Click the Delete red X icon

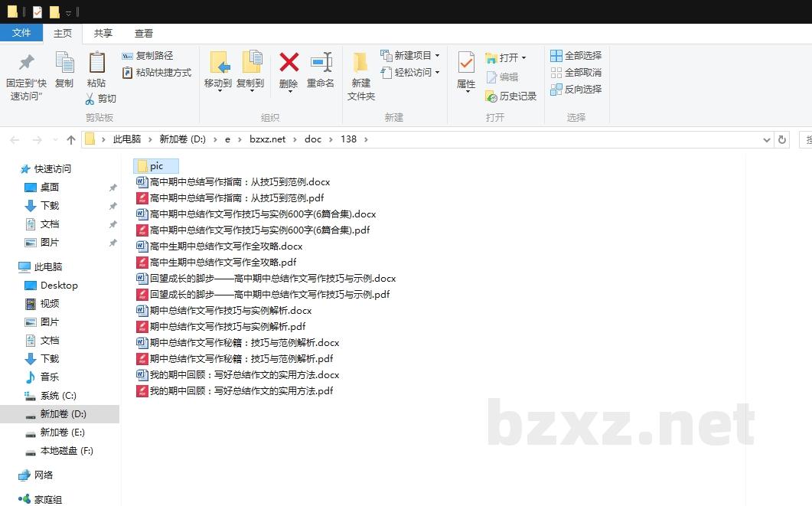(x=289, y=63)
